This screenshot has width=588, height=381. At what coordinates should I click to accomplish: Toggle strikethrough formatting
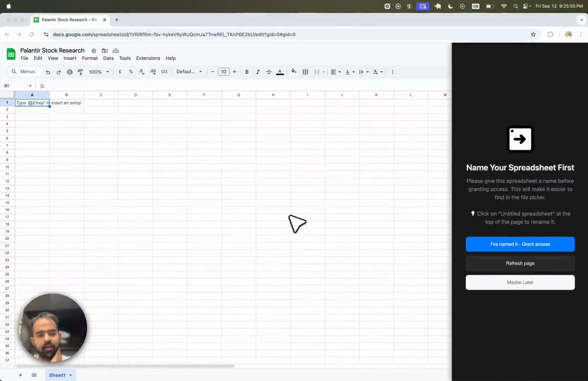[x=269, y=72]
